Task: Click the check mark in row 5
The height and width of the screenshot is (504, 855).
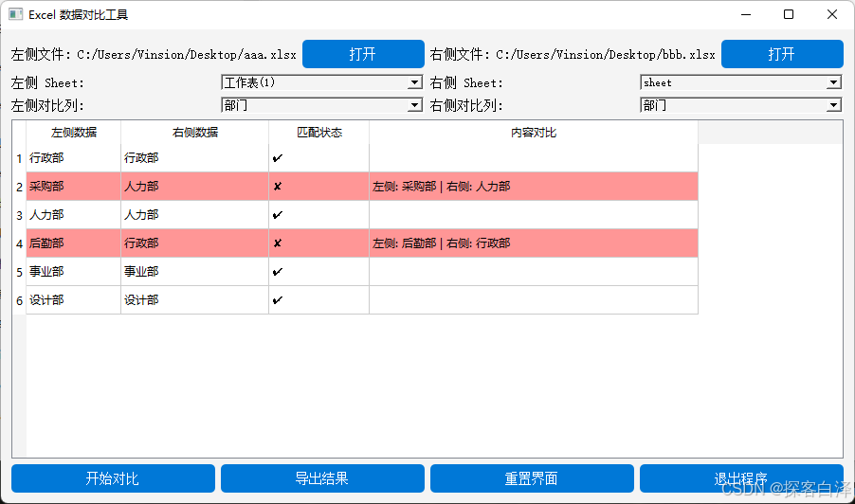Action: (278, 271)
